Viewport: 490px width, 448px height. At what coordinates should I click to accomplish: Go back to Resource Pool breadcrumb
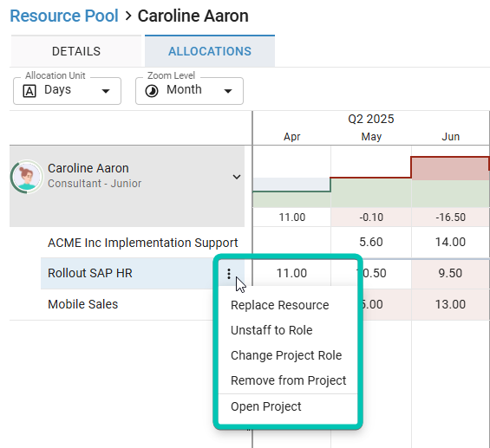[x=64, y=16]
